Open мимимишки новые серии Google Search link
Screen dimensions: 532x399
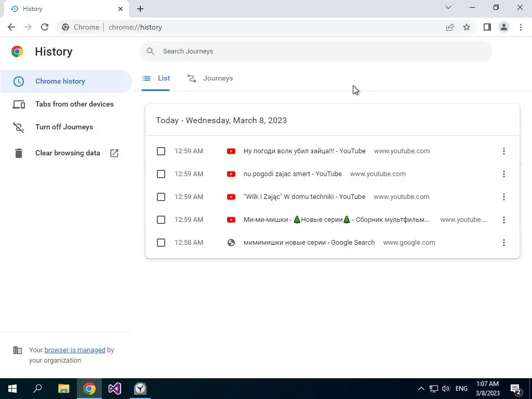[x=309, y=243]
